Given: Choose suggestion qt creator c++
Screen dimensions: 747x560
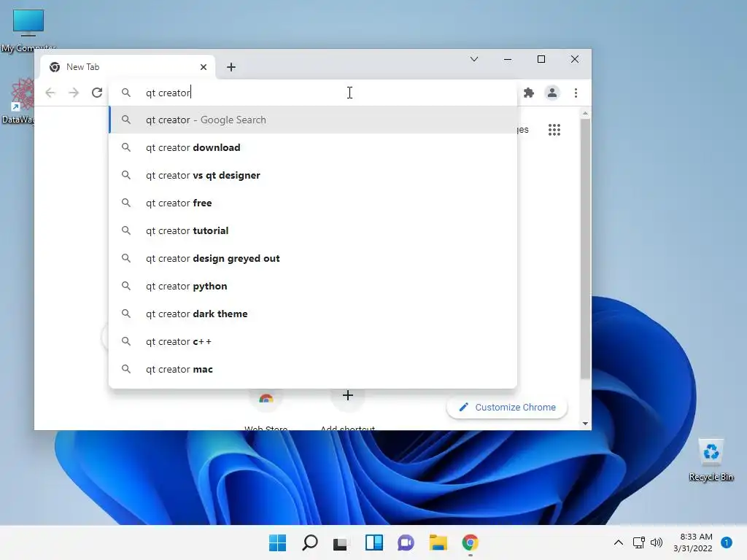Looking at the screenshot, I should [313, 341].
